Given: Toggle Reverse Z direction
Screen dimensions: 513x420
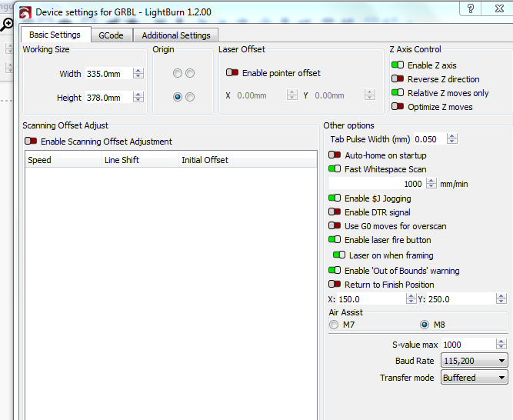Looking at the screenshot, I should (398, 78).
